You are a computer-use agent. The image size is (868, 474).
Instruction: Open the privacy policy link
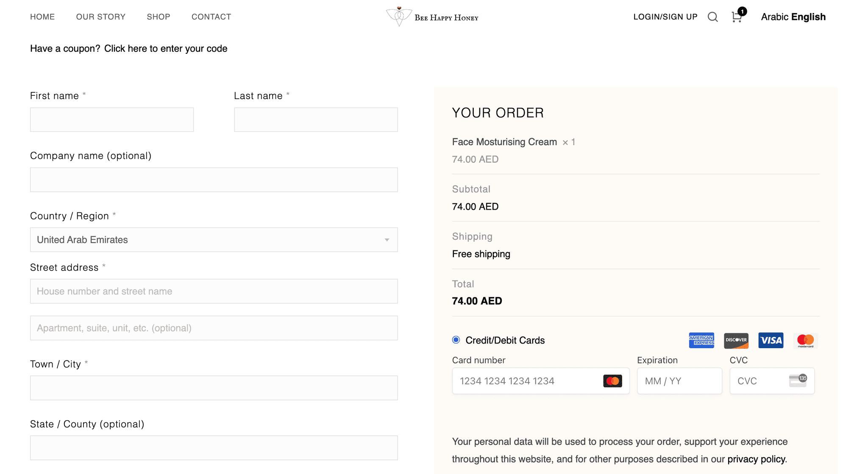756,459
